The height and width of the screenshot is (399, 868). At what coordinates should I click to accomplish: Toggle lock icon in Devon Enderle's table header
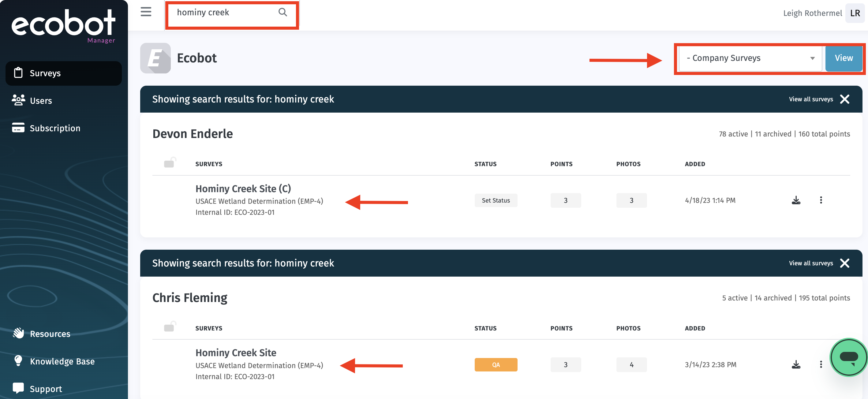[170, 162]
